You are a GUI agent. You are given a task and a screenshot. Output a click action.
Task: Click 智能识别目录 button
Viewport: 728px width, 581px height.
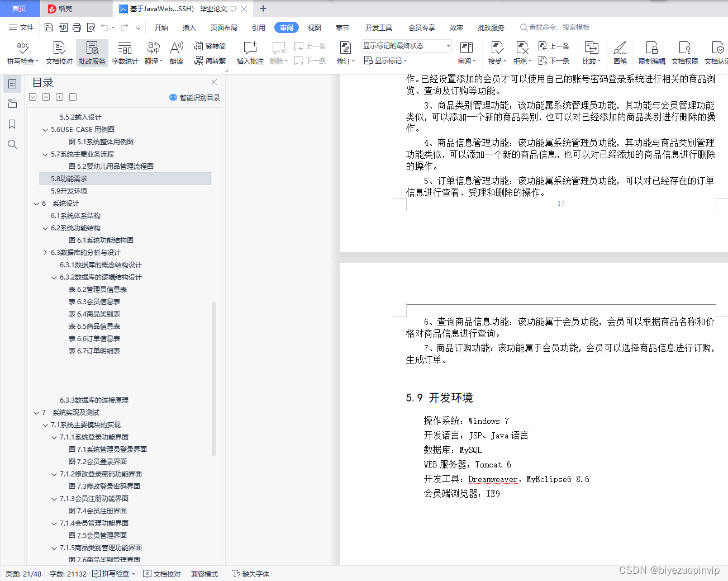(x=195, y=97)
